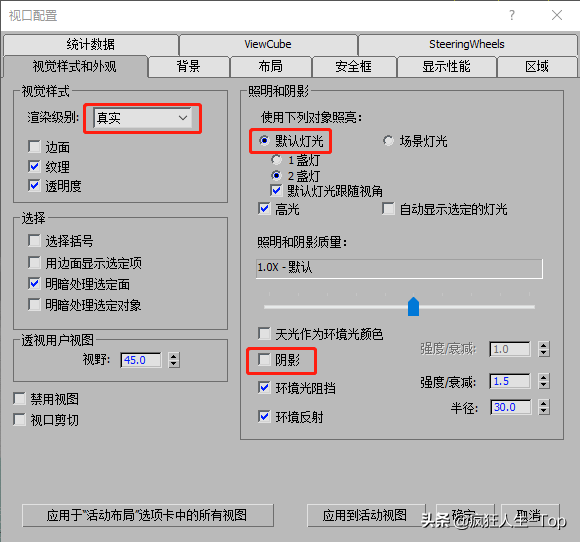Click the blue lighting quality slider handle
Viewport: 580px width, 542px height.
413,306
